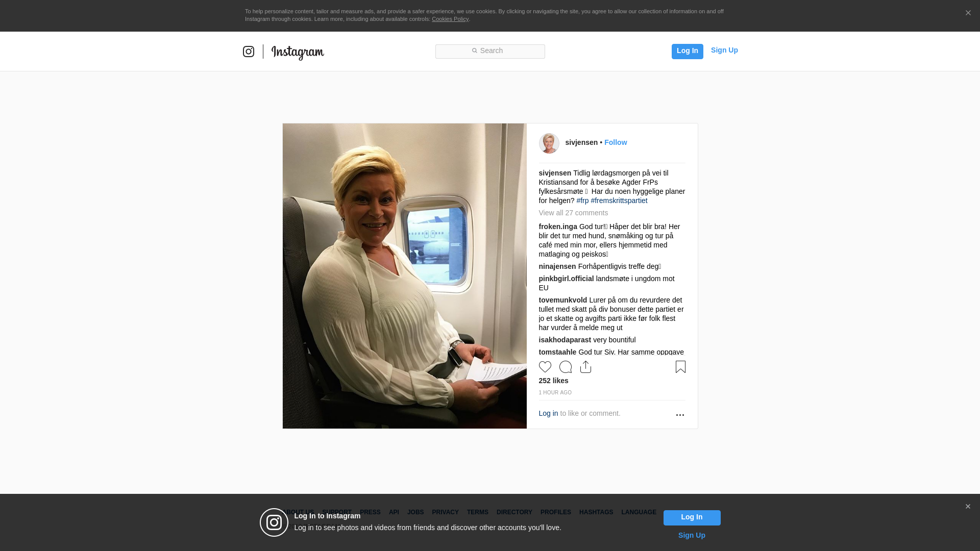980x551 pixels.
Task: Like the post with heart icon
Action: [x=545, y=367]
